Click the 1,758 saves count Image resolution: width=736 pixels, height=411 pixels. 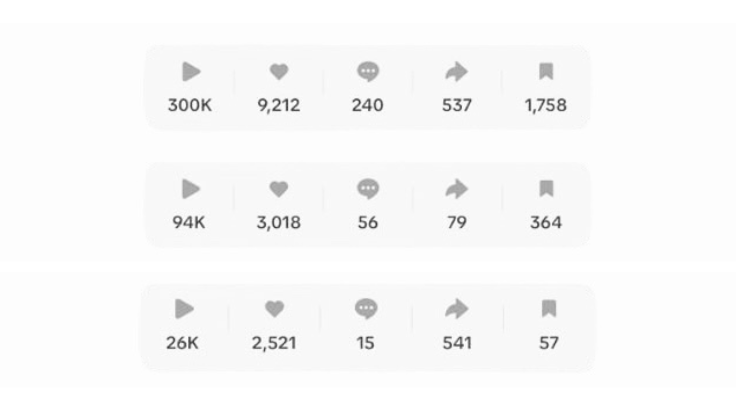[545, 105]
